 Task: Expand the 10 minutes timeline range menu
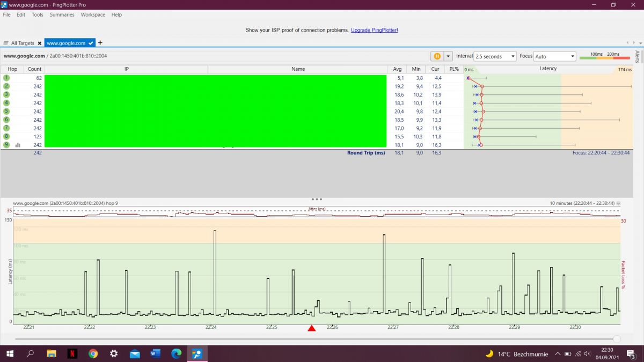point(619,204)
